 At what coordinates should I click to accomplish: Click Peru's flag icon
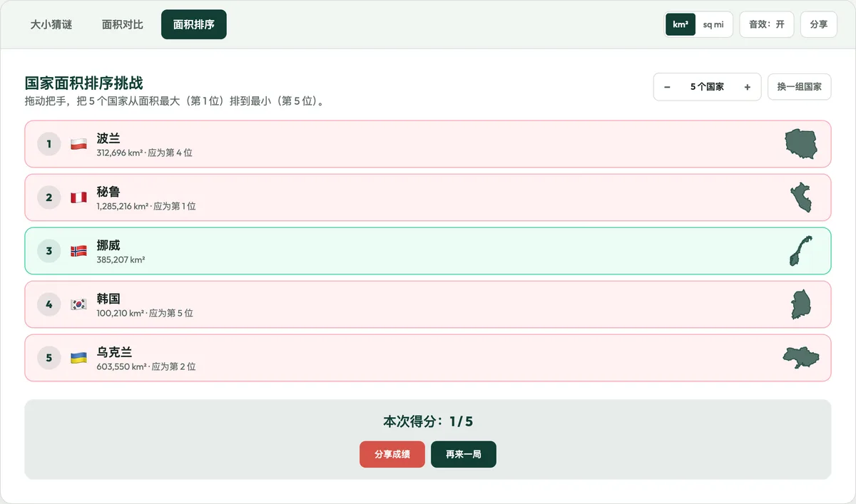click(x=78, y=197)
